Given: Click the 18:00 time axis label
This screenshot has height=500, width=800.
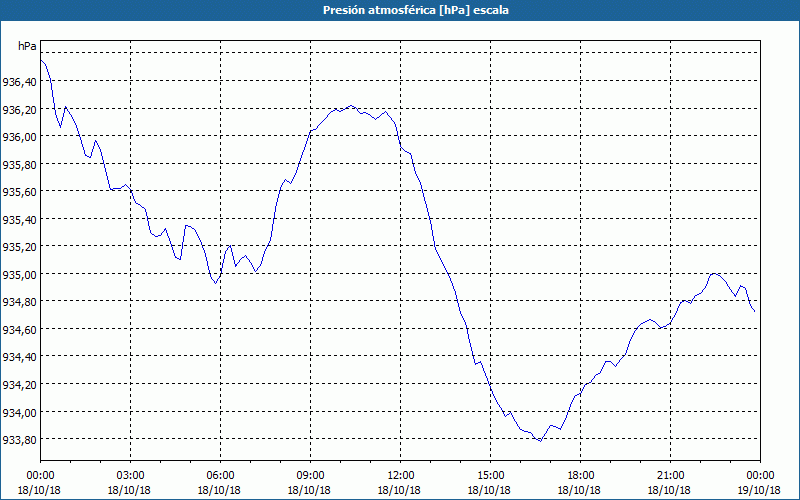Looking at the screenshot, I should click(x=580, y=476).
